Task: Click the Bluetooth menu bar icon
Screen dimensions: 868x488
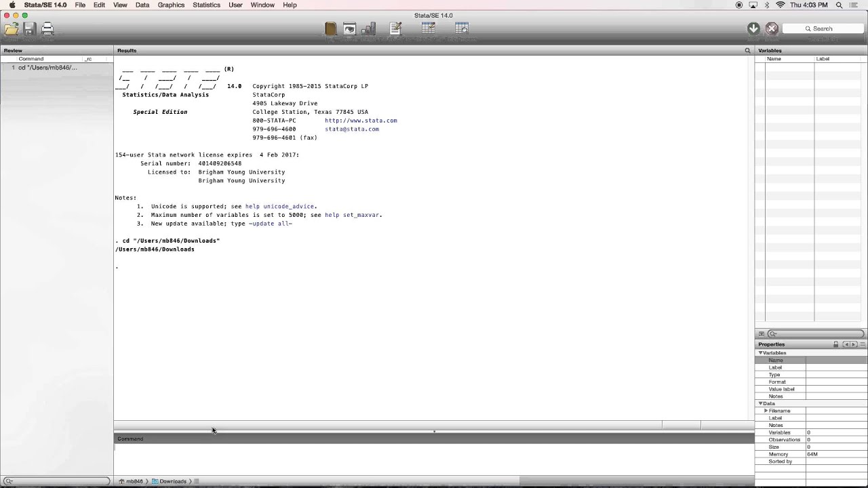Action: click(x=767, y=5)
